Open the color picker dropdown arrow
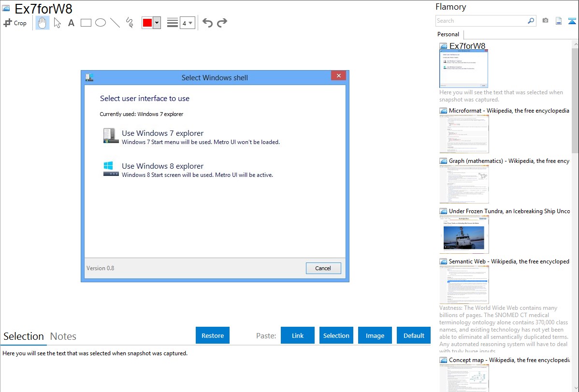Viewport: 579px width, 392px height. click(157, 23)
